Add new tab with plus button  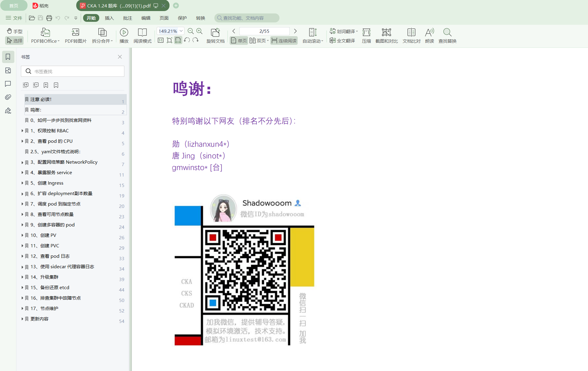tap(176, 5)
